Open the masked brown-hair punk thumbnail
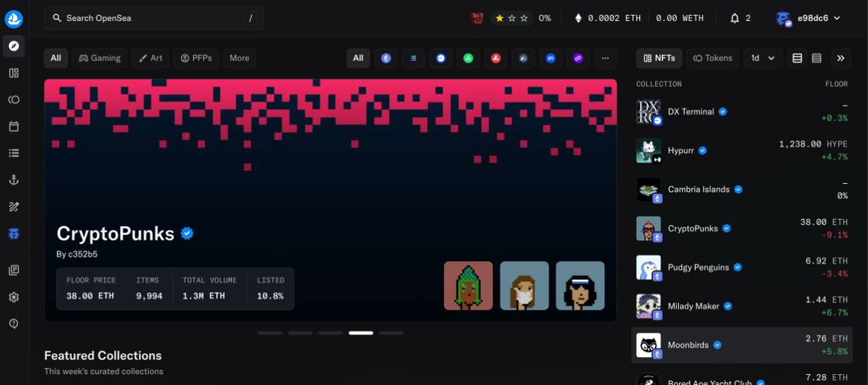This screenshot has width=868, height=385. pyautogui.click(x=524, y=286)
